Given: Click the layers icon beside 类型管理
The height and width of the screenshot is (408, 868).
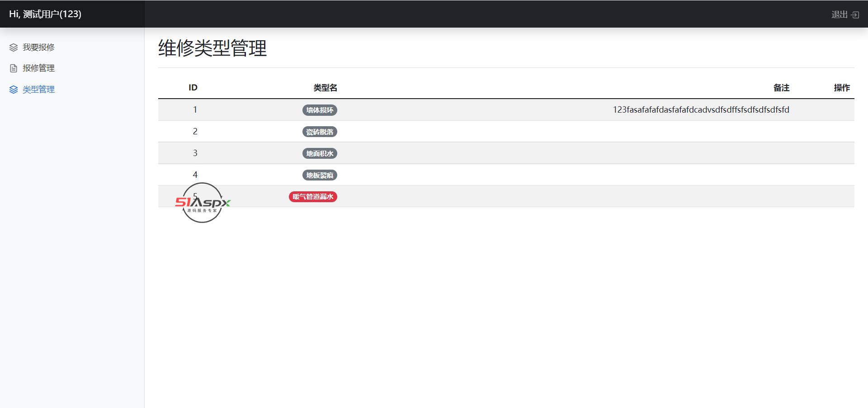Looking at the screenshot, I should pyautogui.click(x=14, y=90).
